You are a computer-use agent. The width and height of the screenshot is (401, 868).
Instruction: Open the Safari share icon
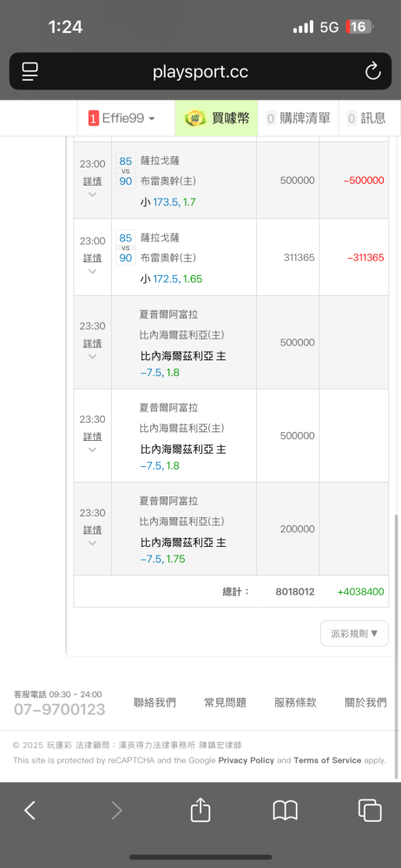pyautogui.click(x=200, y=810)
